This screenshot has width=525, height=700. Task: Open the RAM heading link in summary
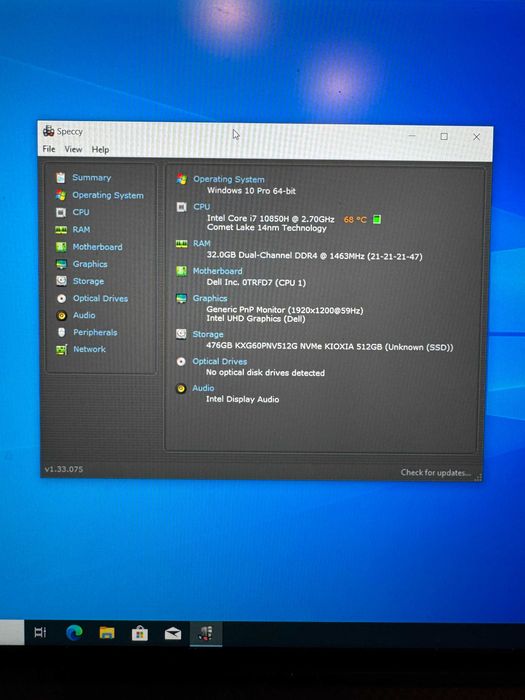coord(201,243)
